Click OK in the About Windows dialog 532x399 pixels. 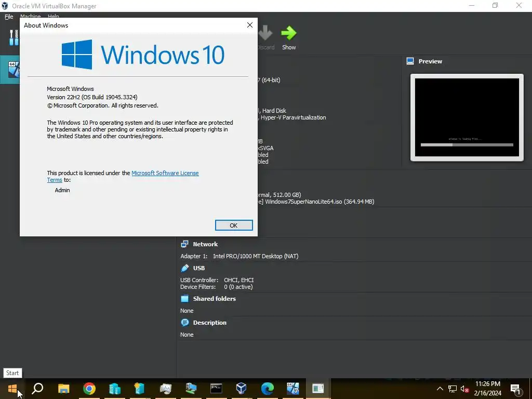234,225
